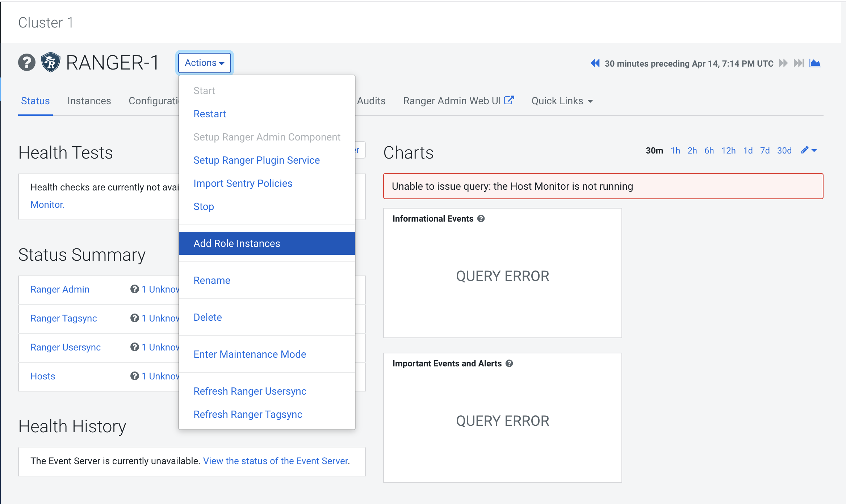Set charts time range to 7d
The height and width of the screenshot is (504, 846).
click(x=765, y=151)
